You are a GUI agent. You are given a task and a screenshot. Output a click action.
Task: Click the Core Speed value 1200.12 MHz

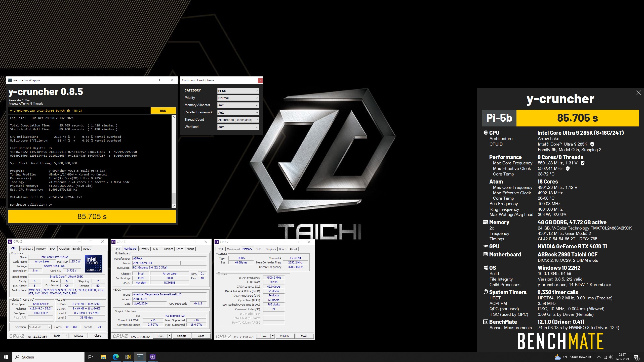tap(41, 304)
